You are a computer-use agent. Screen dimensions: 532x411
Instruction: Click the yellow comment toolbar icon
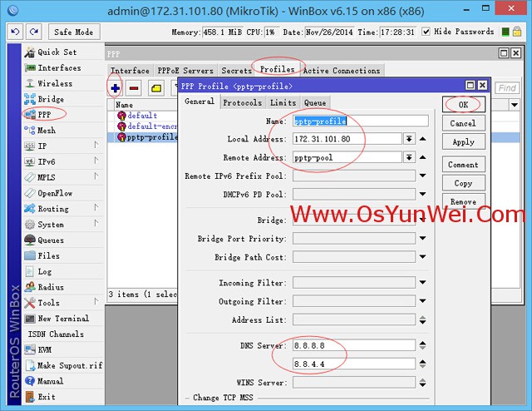pos(156,88)
